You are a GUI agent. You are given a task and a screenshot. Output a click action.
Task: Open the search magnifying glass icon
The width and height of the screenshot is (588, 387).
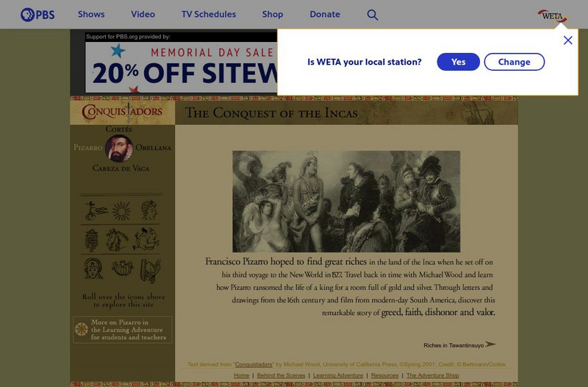[x=373, y=15]
